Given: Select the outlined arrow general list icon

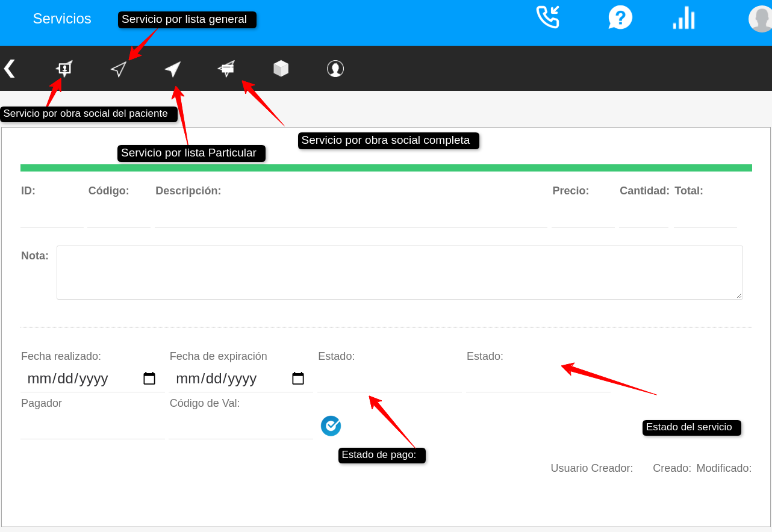Looking at the screenshot, I should 119,69.
